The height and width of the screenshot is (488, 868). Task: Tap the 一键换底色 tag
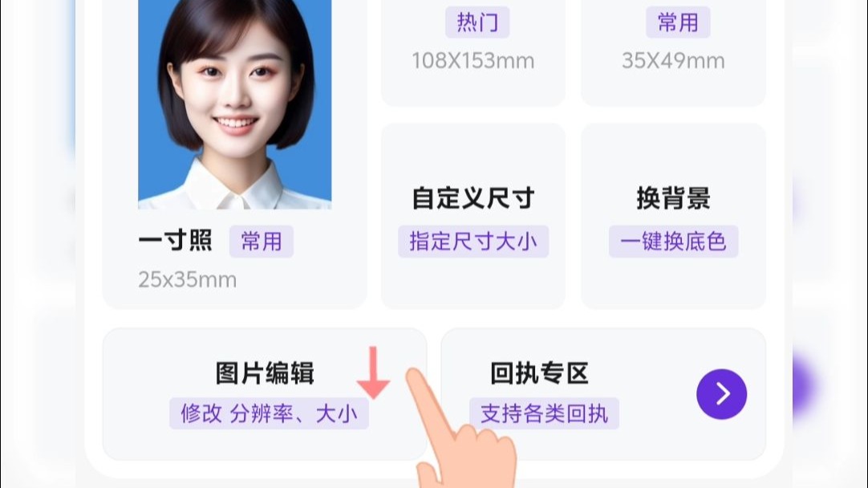click(x=673, y=242)
